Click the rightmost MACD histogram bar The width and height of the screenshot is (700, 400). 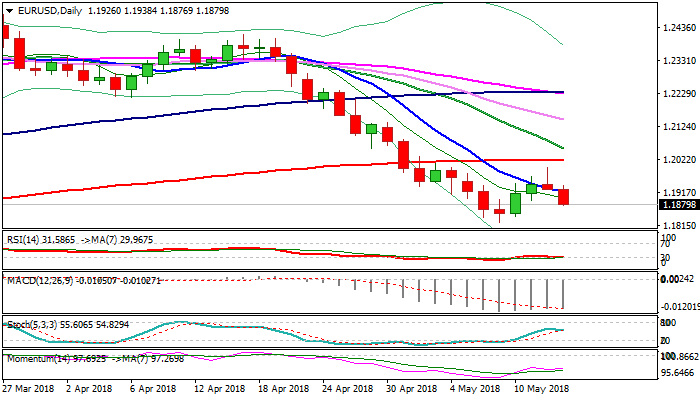[564, 293]
